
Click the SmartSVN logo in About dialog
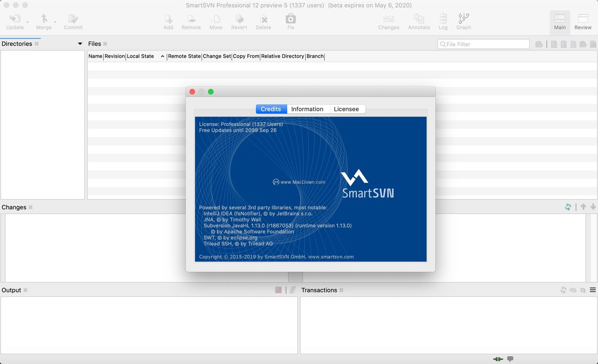(367, 183)
